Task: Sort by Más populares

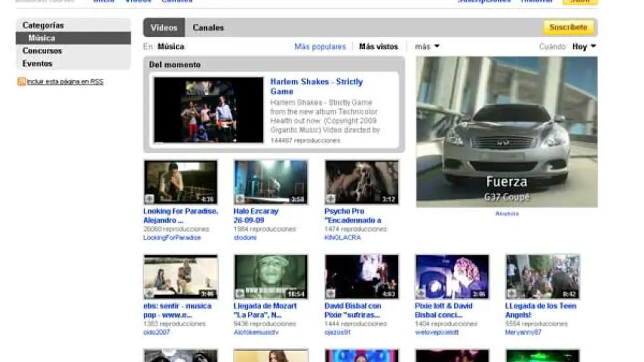Action: pyautogui.click(x=320, y=47)
